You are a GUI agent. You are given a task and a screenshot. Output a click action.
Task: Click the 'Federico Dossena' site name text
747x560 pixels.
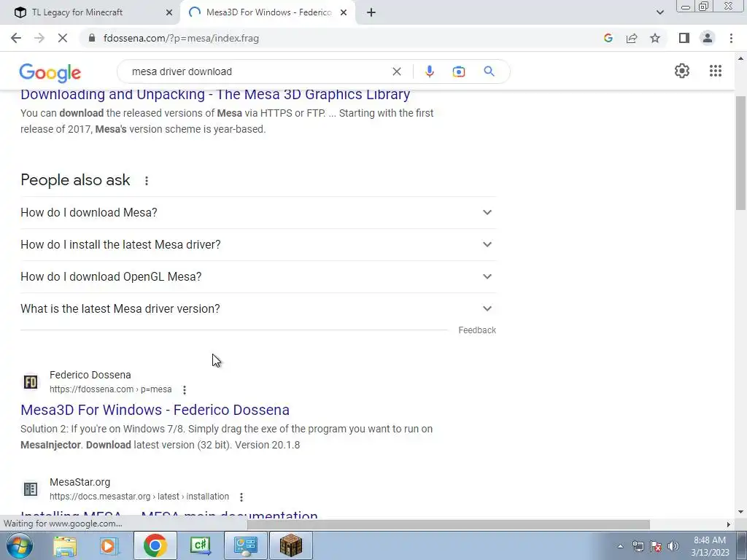pos(90,375)
